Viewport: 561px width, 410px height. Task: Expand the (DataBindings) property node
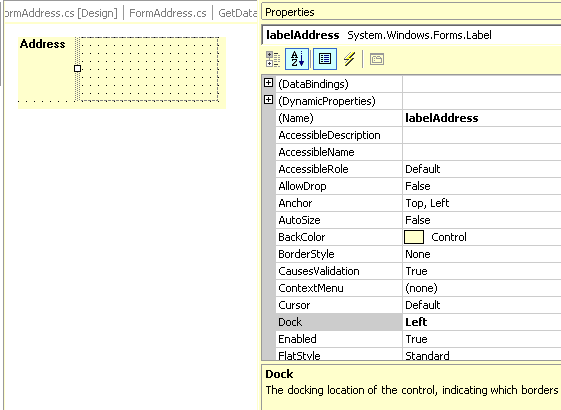click(x=268, y=83)
